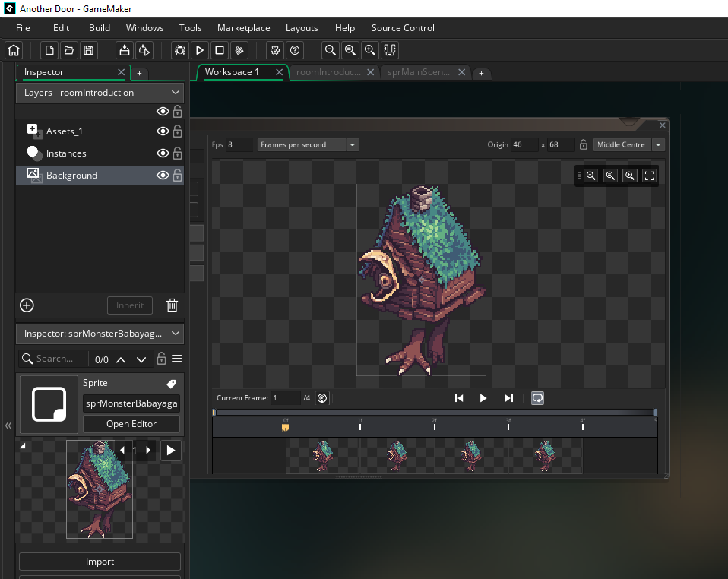This screenshot has width=728, height=579.
Task: Click the Home start page icon
Action: point(13,50)
